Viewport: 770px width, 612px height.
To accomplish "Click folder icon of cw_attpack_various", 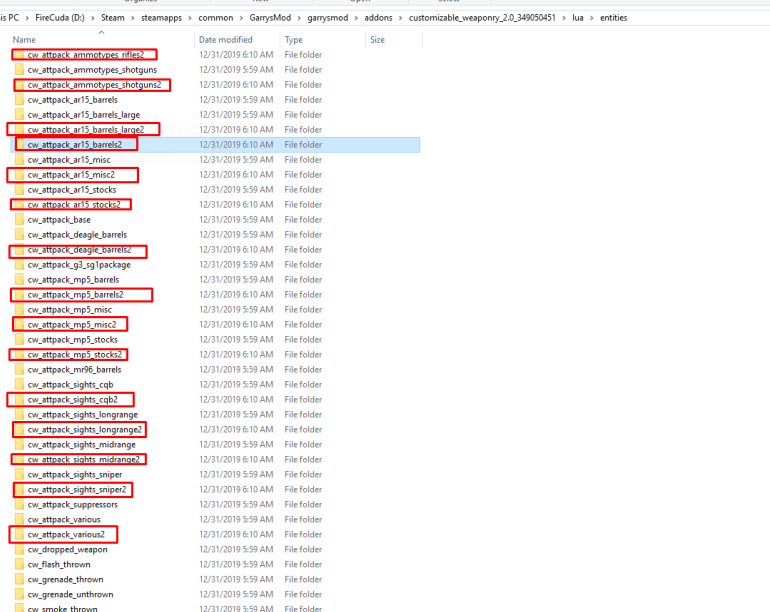I will pos(19,519).
